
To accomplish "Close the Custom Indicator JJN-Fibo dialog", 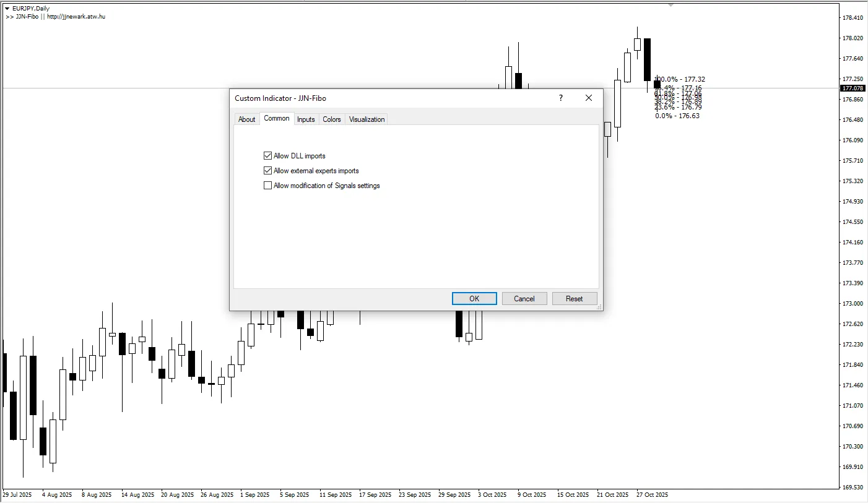I will 589,98.
